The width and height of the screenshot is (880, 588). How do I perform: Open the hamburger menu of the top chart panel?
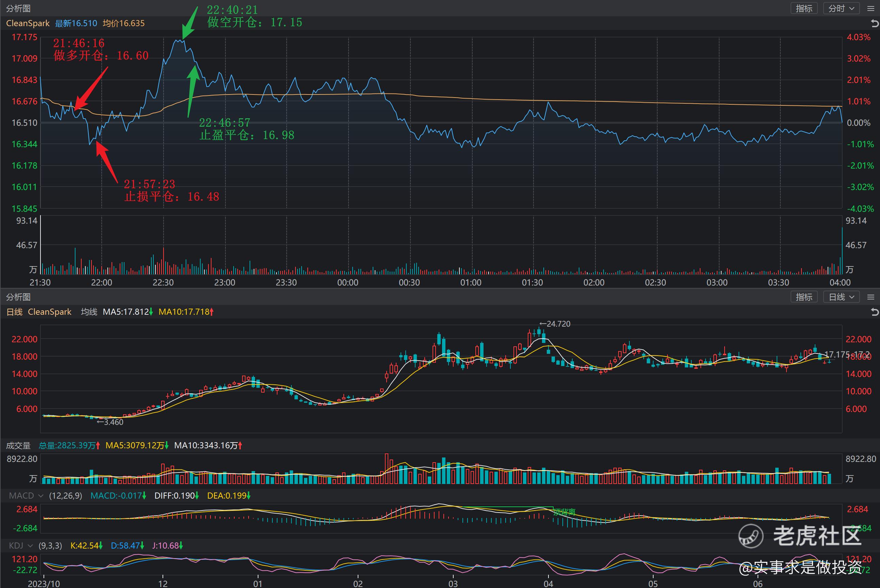click(871, 8)
